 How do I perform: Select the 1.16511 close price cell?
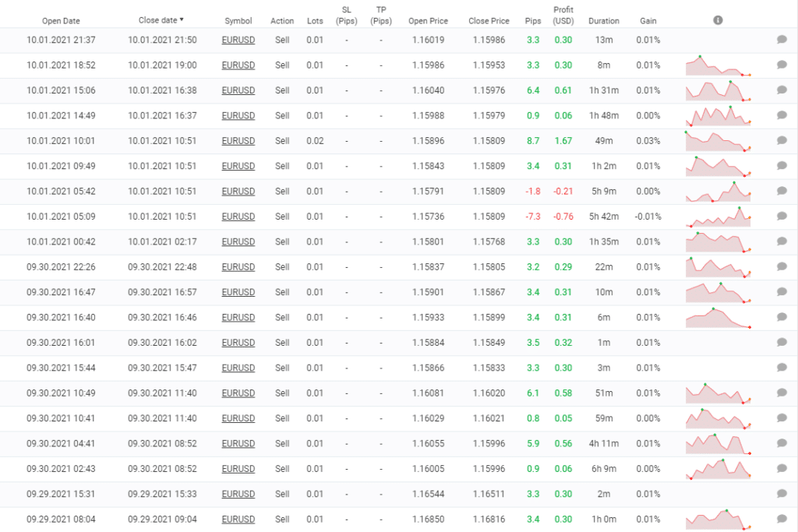489,494
